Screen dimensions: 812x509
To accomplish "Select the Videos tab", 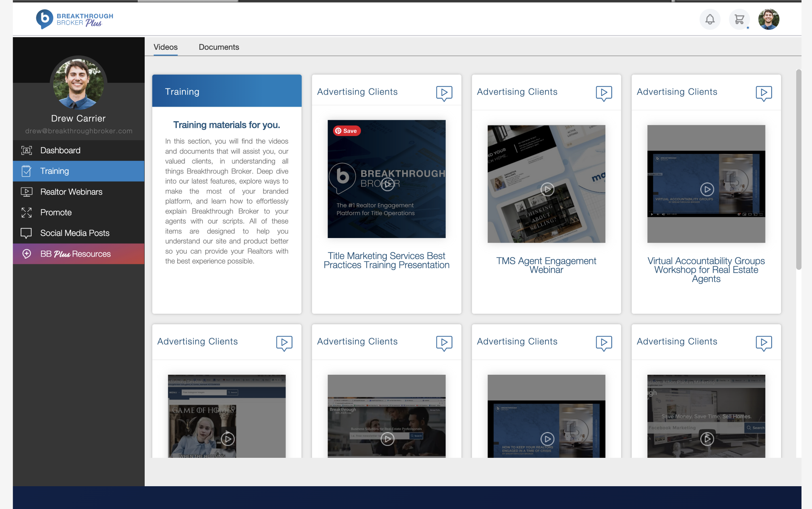I will 165,47.
